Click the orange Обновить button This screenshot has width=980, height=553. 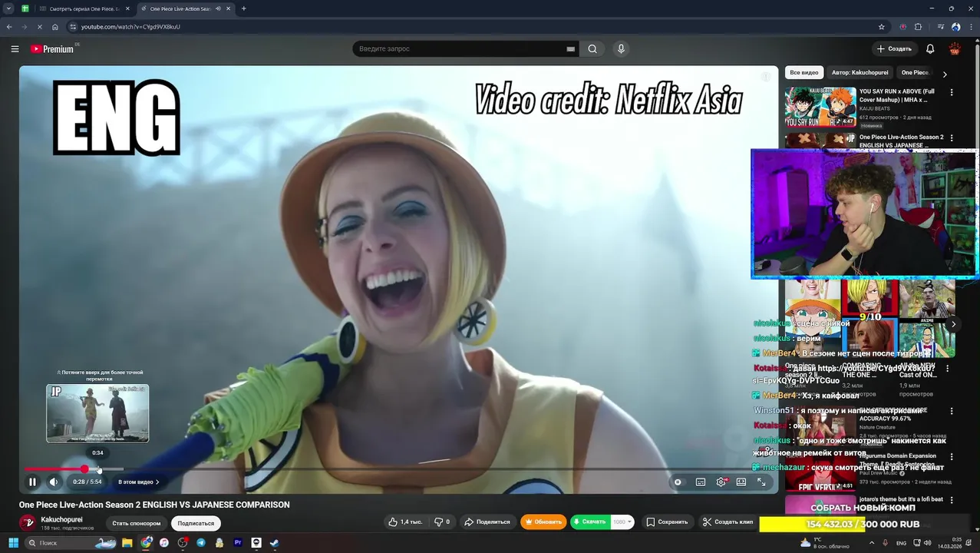[543, 522]
